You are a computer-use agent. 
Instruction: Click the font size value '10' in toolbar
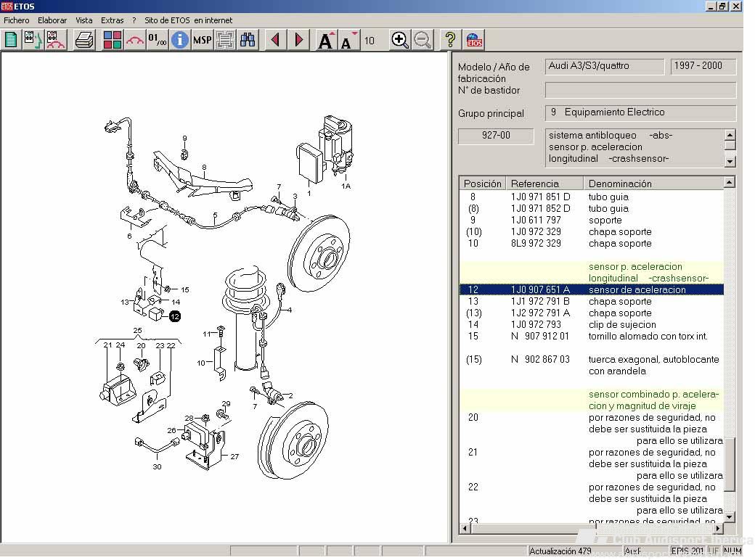(x=370, y=41)
